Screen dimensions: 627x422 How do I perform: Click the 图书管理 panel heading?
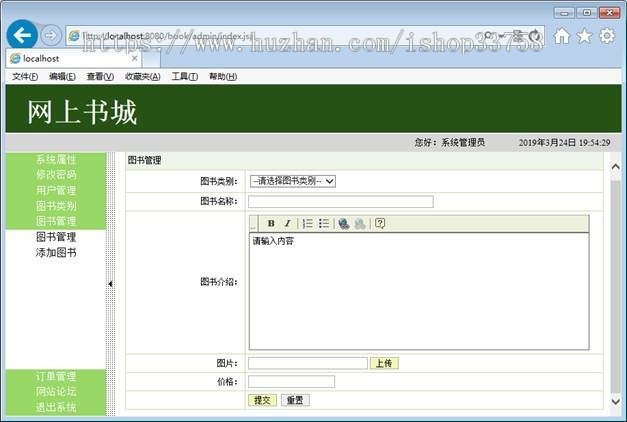(144, 160)
